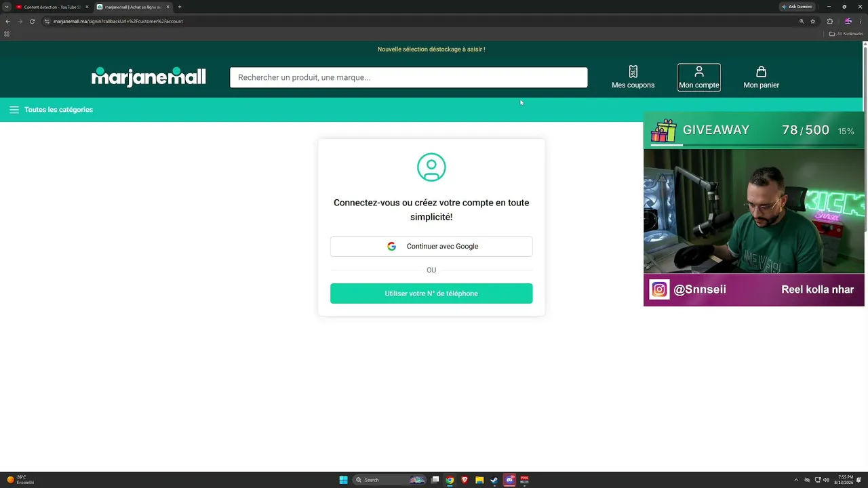This screenshot has width=868, height=488.
Task: Reload the marjanemall page
Action: (32, 21)
